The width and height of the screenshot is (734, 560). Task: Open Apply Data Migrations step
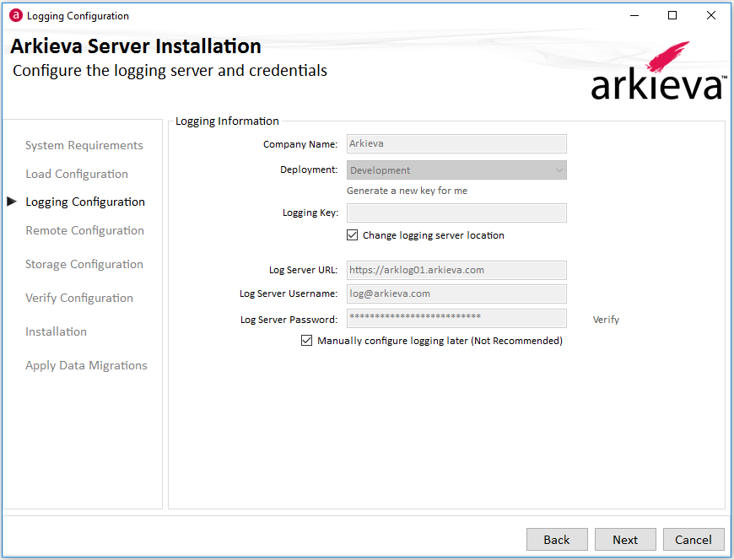[x=86, y=365]
